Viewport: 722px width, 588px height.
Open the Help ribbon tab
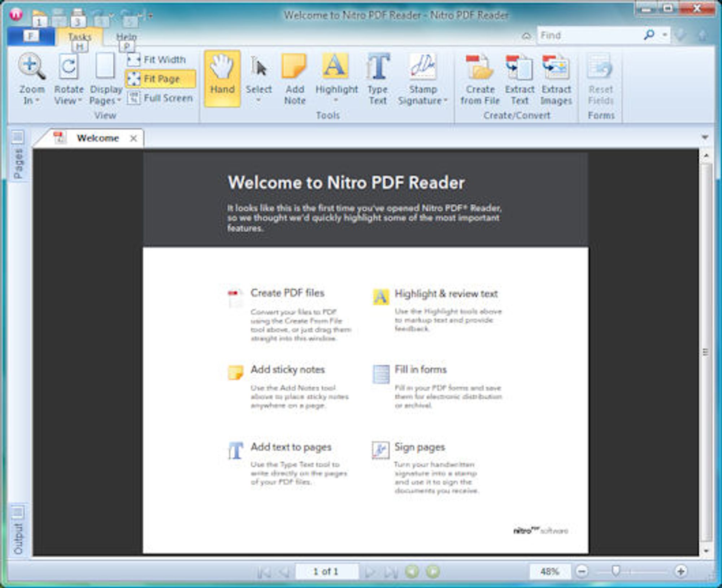point(126,36)
